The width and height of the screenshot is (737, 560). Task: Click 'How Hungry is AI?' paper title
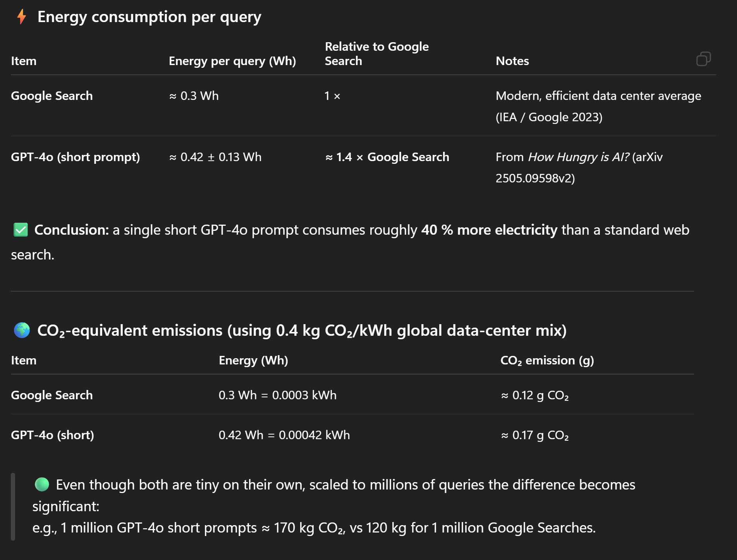coord(579,157)
